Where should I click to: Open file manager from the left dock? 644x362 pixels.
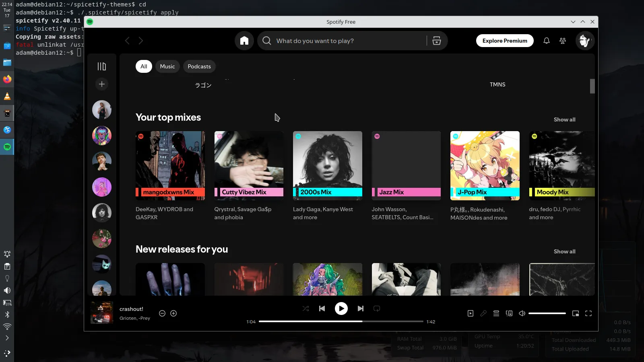7,62
